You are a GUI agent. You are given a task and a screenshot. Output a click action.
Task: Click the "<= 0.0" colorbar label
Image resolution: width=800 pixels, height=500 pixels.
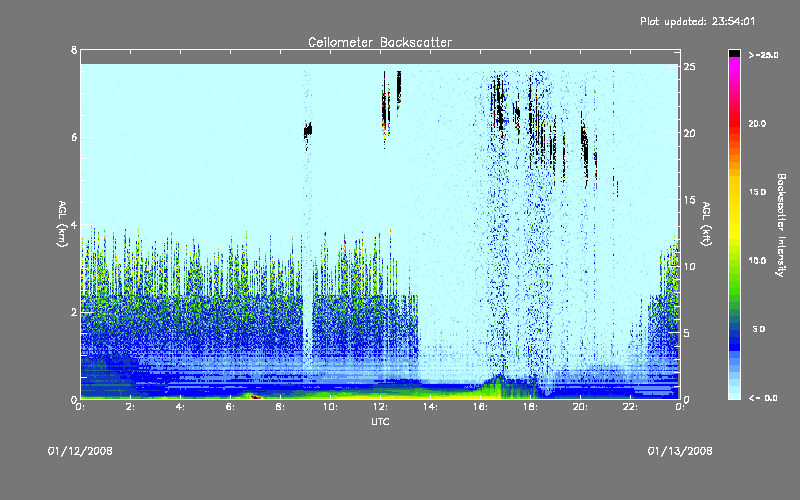[x=763, y=398]
